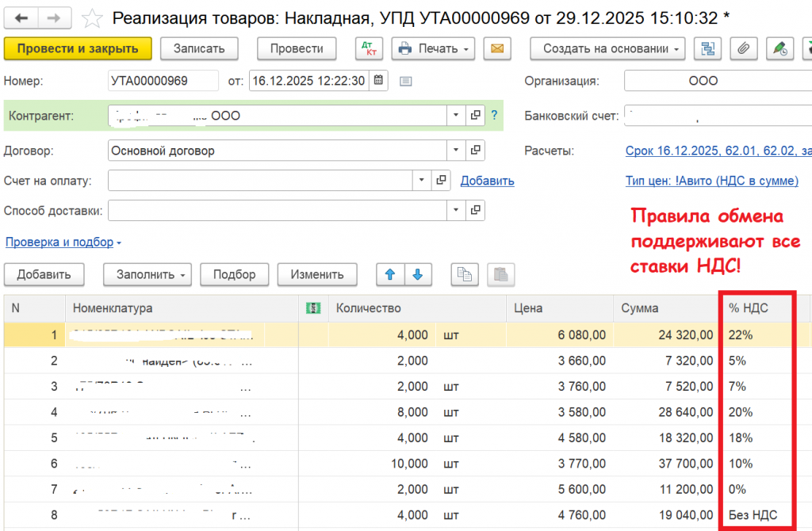
Task: Click the question mark next to Контрагент
Action: [x=495, y=116]
